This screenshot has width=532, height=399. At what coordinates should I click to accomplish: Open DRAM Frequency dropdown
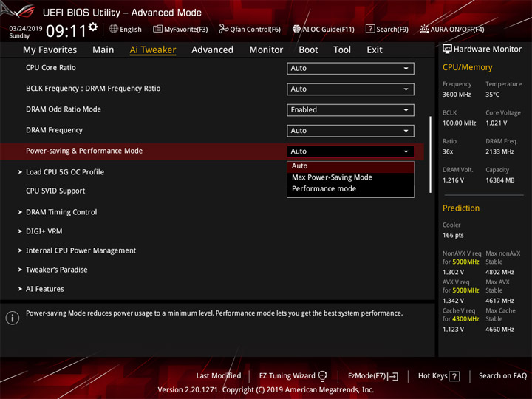point(350,131)
